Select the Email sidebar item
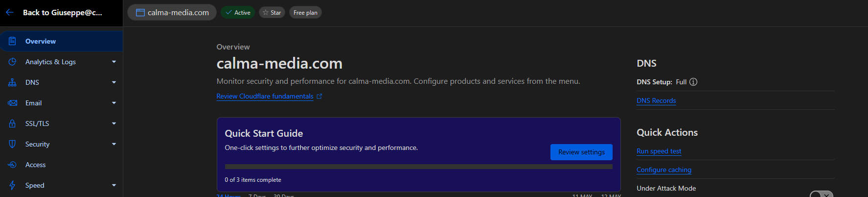 click(x=62, y=103)
